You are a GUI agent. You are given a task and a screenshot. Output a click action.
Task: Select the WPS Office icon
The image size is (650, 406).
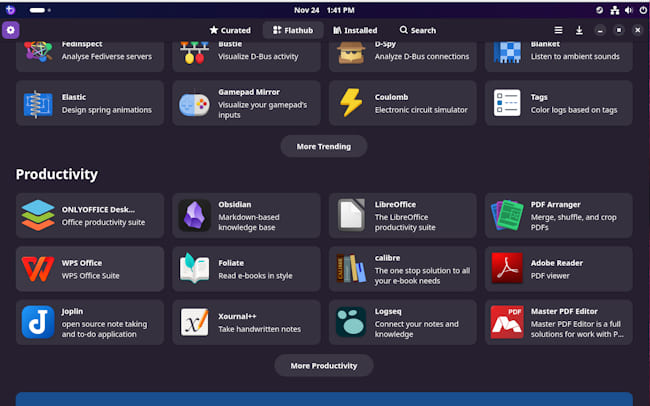point(37,269)
